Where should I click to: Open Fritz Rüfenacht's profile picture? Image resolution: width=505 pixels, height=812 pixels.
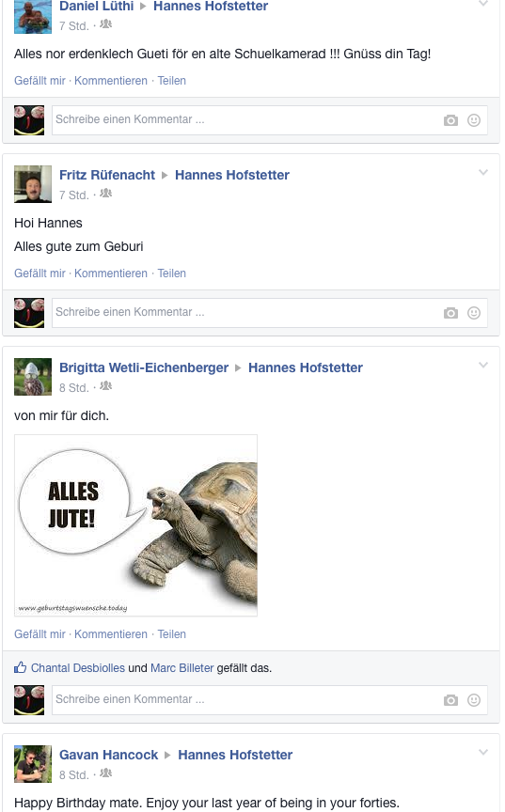pyautogui.click(x=33, y=184)
